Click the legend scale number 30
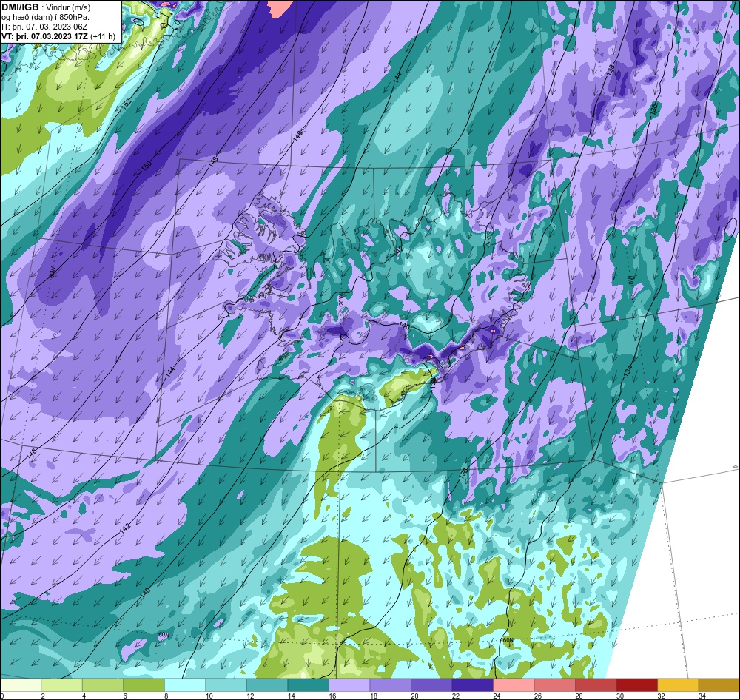 point(619,696)
